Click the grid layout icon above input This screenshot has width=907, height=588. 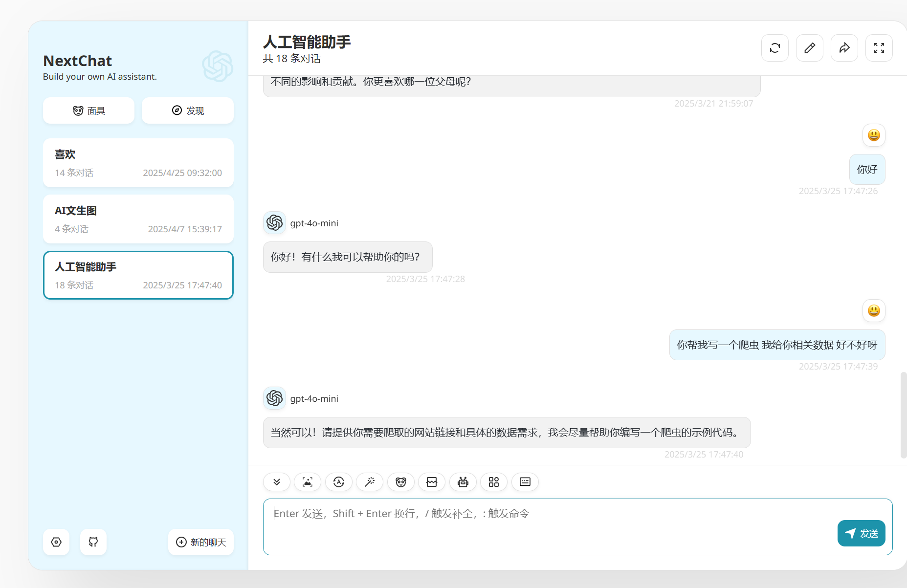click(493, 482)
